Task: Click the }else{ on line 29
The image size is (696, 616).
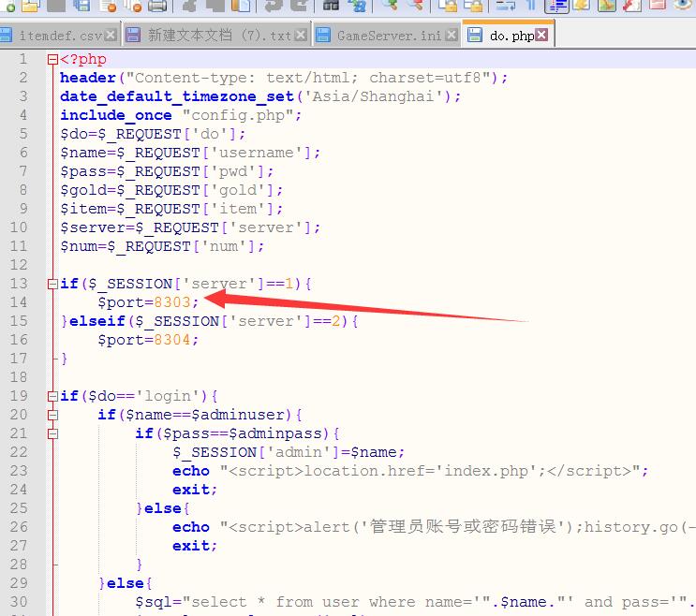Action: pyautogui.click(x=126, y=583)
